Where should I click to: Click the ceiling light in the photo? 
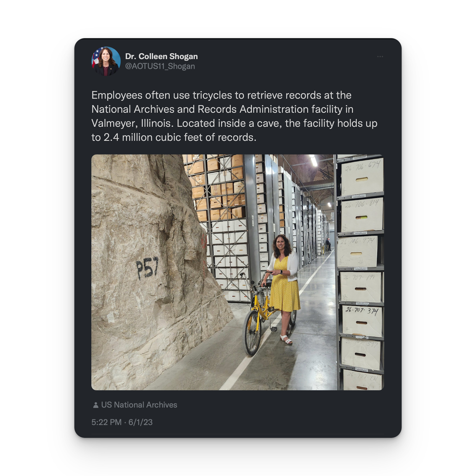(x=313, y=161)
